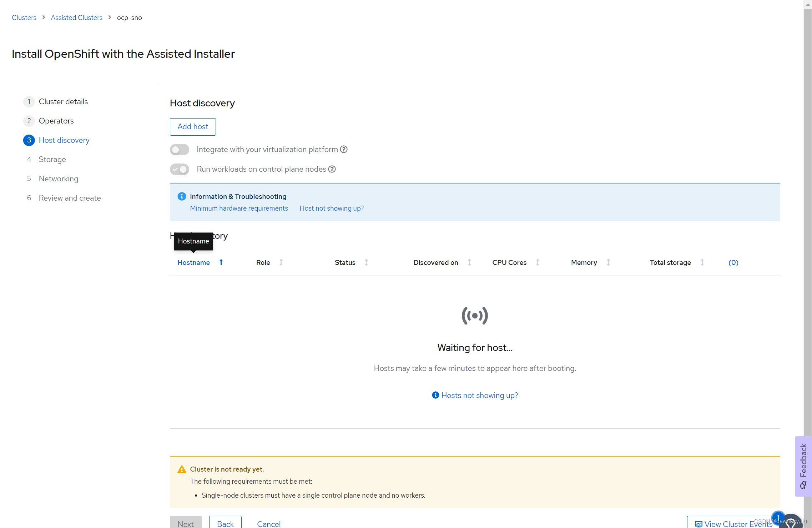Click the Add host button
Screen dimensions: 812x528
coord(192,127)
